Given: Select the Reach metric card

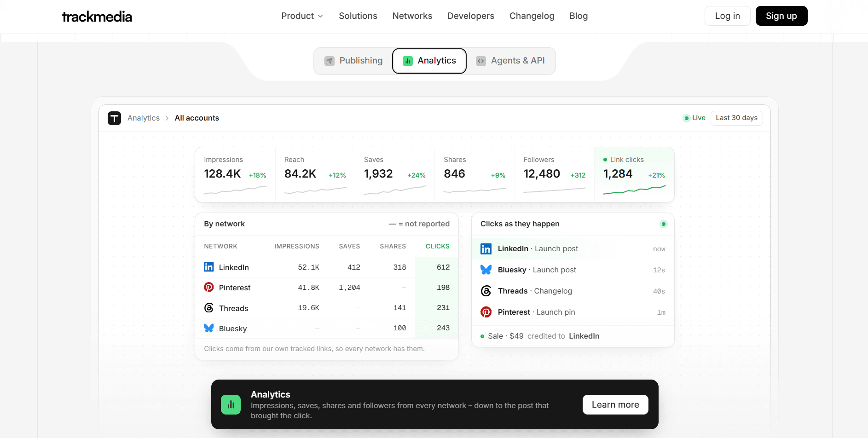Looking at the screenshot, I should [x=315, y=175].
